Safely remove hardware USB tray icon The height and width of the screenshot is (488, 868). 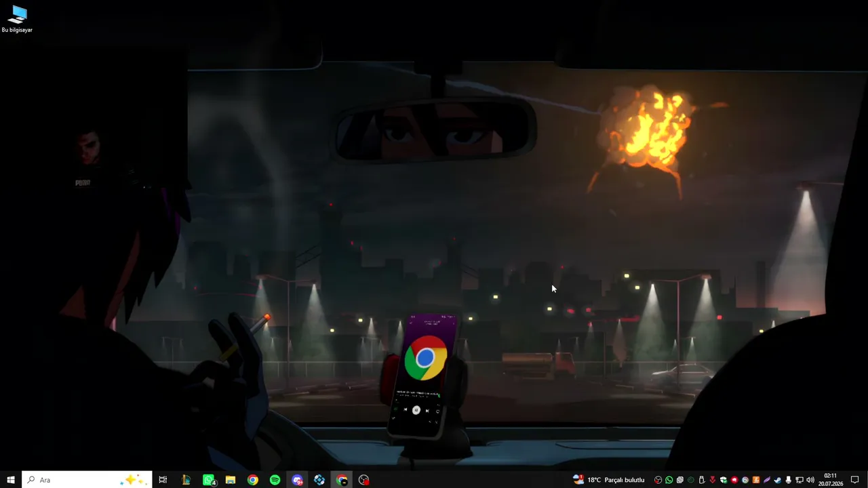702,480
